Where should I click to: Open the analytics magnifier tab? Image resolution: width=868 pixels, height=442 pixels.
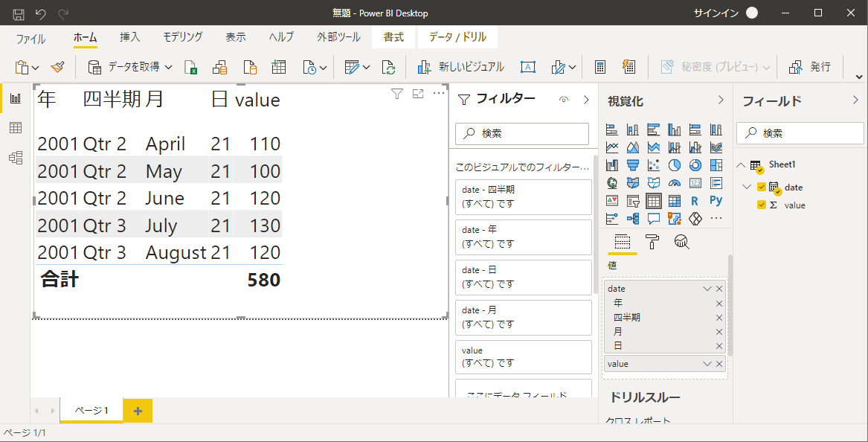pyautogui.click(x=682, y=242)
